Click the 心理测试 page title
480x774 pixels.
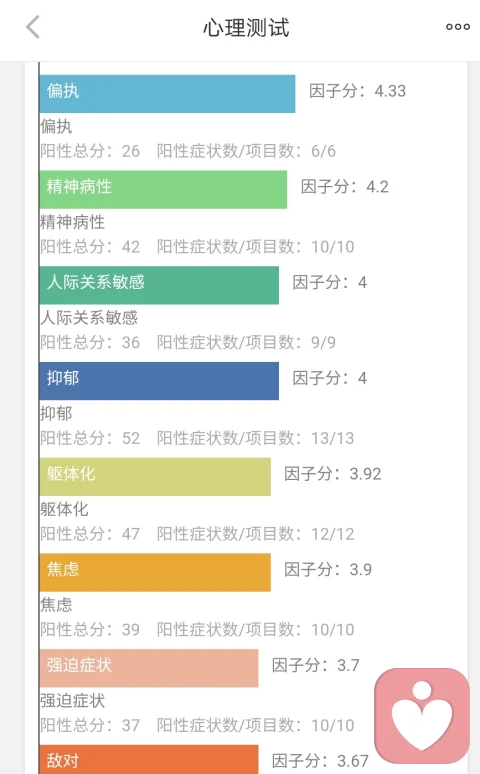pos(246,27)
